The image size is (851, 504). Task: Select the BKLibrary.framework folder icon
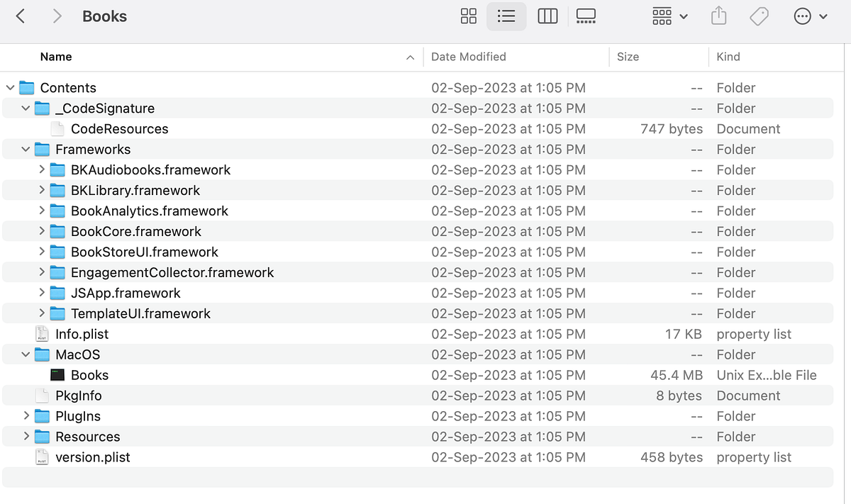click(58, 191)
